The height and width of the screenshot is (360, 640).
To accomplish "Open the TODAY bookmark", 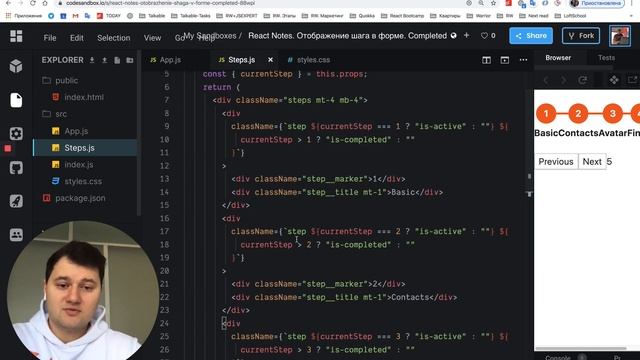I will tap(109, 16).
